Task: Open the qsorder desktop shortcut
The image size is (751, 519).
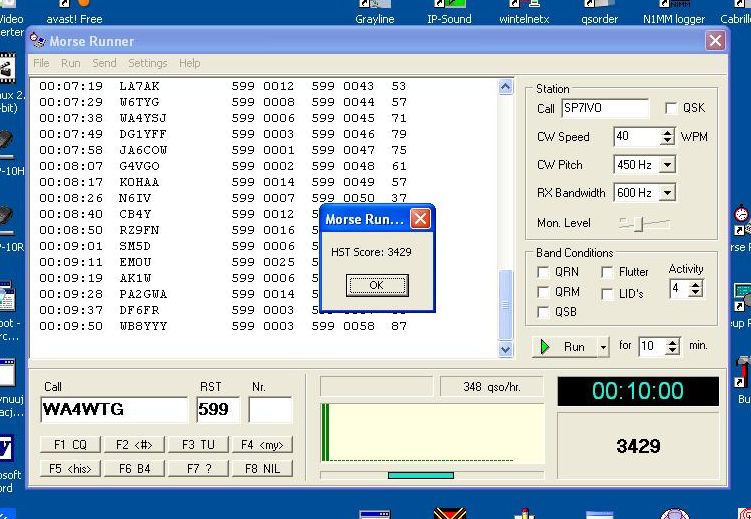Action: coord(599,12)
